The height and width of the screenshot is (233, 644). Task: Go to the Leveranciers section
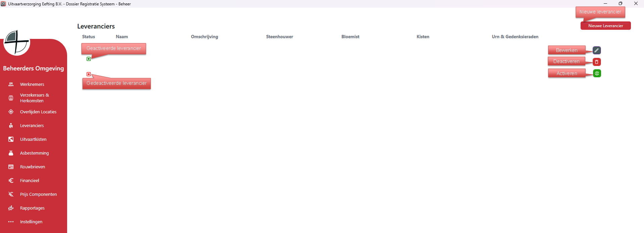pos(32,125)
